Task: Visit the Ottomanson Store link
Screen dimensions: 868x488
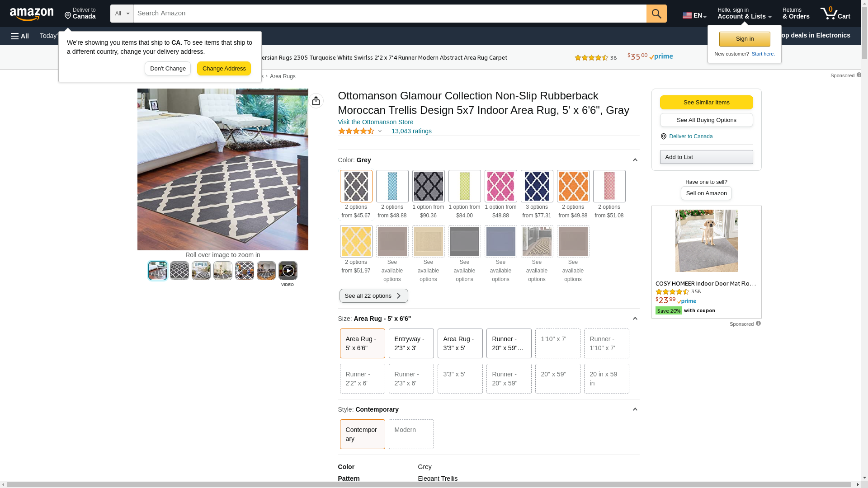Action: click(x=375, y=122)
